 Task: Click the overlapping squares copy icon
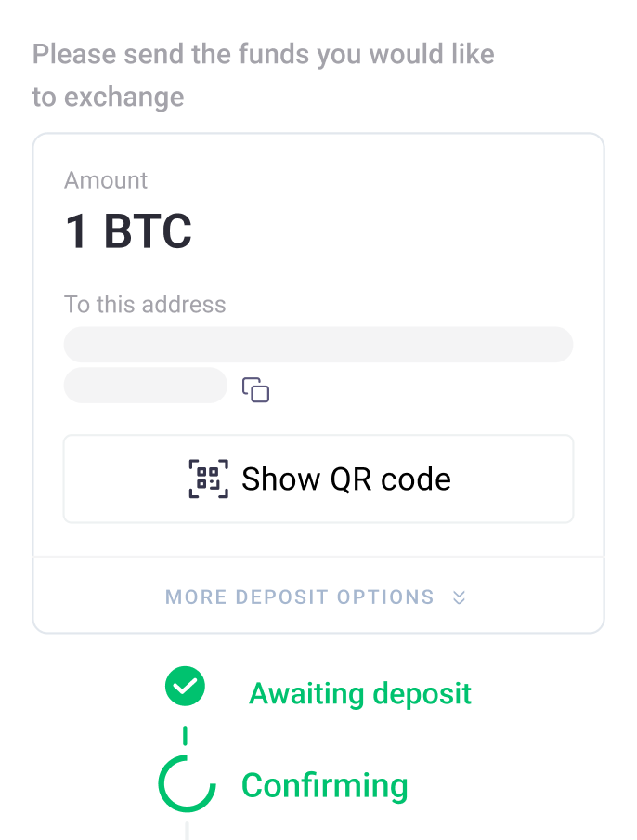click(x=256, y=390)
